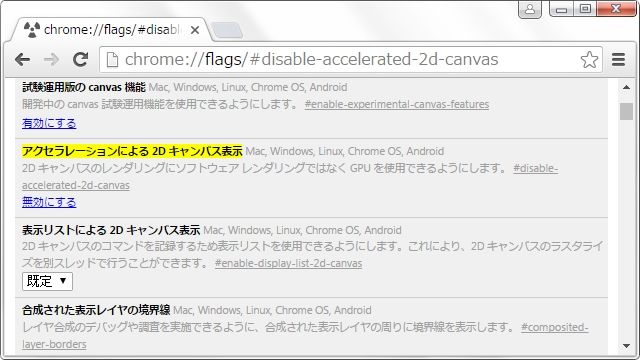Viewport: 640px width, 360px height.
Task: Click the title 試験運用版の canvas 機能
Action: coord(84,87)
